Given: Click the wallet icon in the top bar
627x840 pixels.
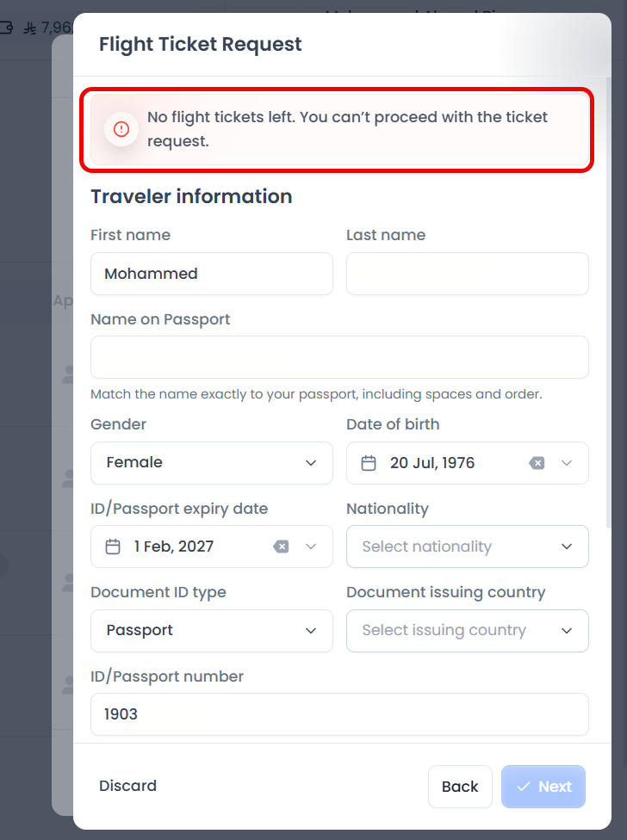Looking at the screenshot, I should pyautogui.click(x=7, y=28).
